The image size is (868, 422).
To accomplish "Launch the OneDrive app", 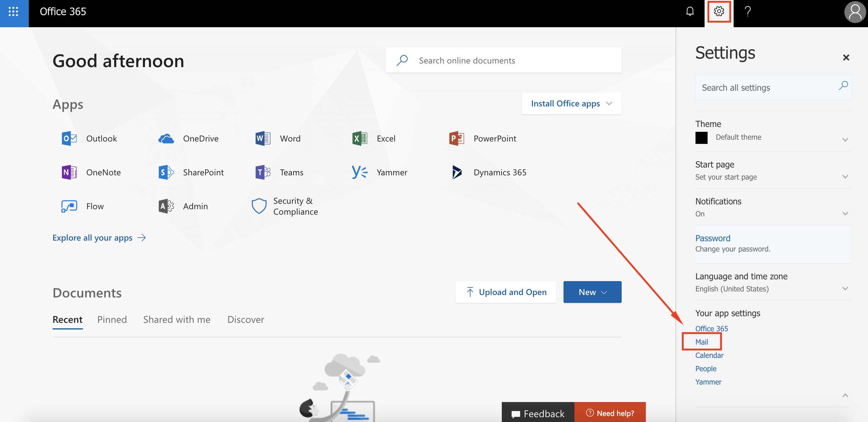I will pos(188,138).
